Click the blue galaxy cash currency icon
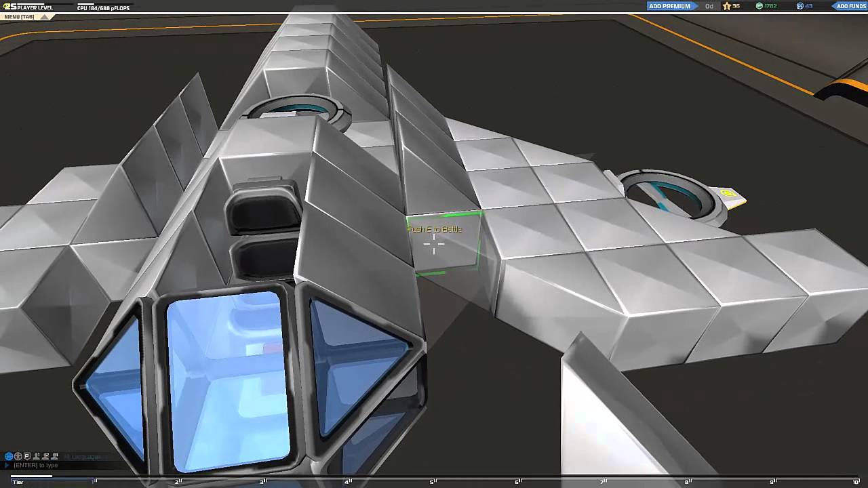This screenshot has width=868, height=488. point(800,6)
